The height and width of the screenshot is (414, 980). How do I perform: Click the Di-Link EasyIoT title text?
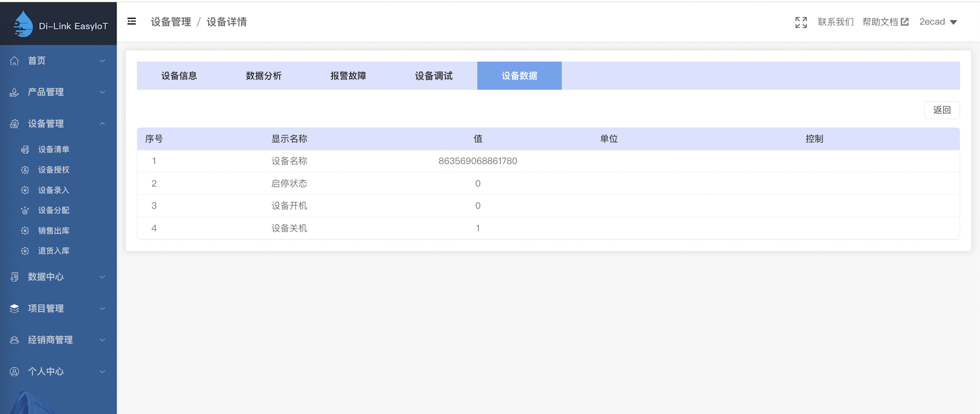pos(73,26)
